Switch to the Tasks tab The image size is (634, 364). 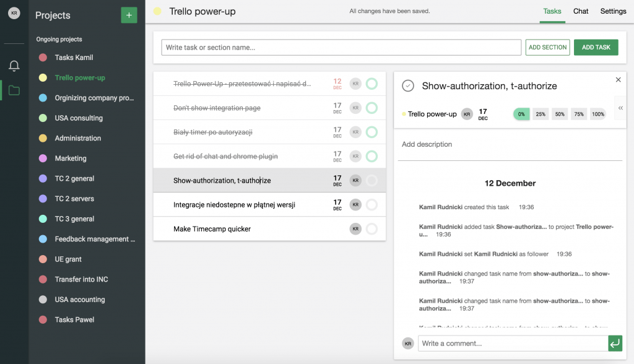click(552, 11)
